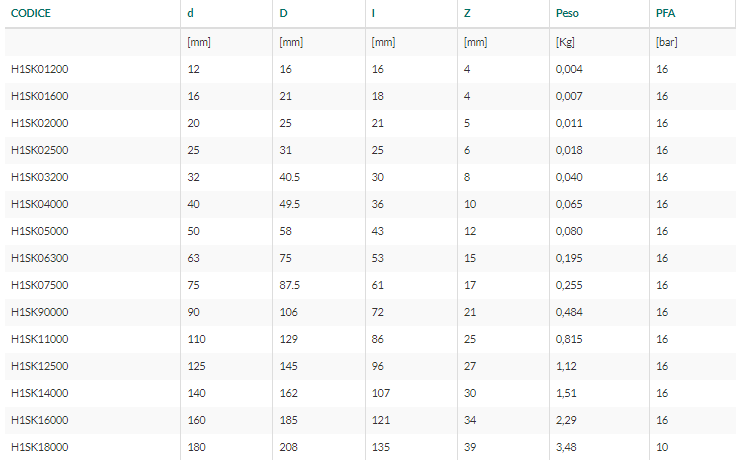Image resolution: width=739 pixels, height=460 pixels.
Task: Select product code H1SK05000
Action: (40, 231)
